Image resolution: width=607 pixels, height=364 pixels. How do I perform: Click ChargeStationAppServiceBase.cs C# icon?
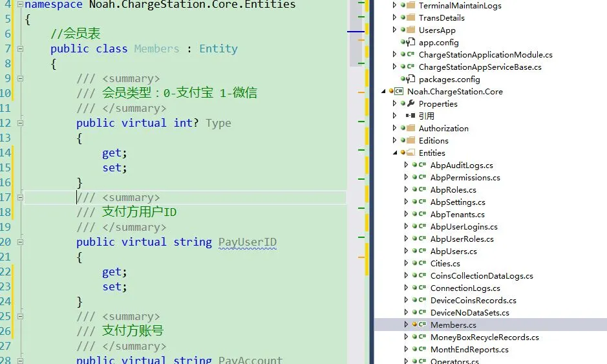pos(410,67)
